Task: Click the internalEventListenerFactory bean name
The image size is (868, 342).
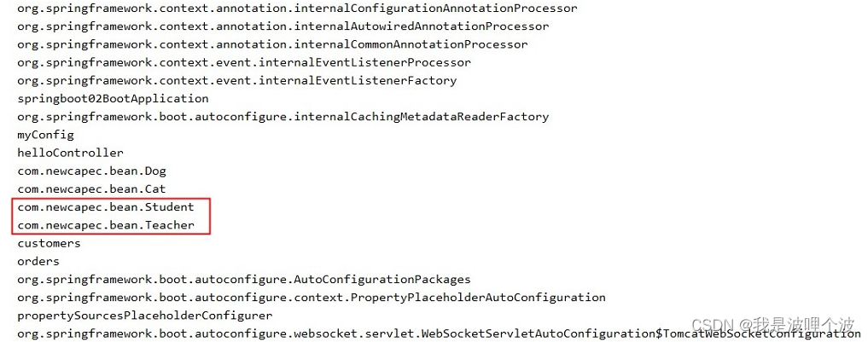Action: tap(236, 80)
